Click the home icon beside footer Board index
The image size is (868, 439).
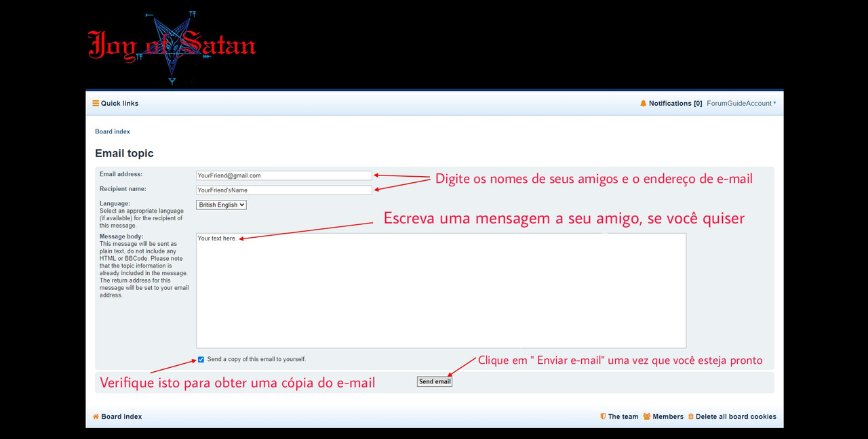click(x=96, y=417)
